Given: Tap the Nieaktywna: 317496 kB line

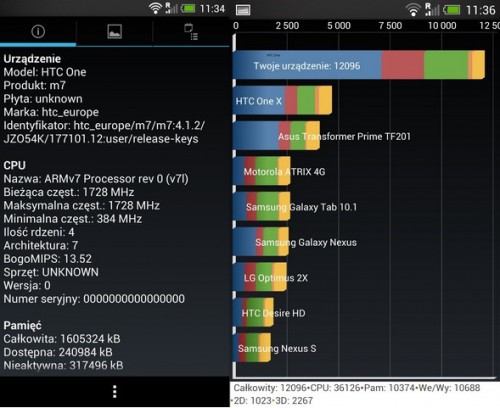Looking at the screenshot, I should (63, 365).
